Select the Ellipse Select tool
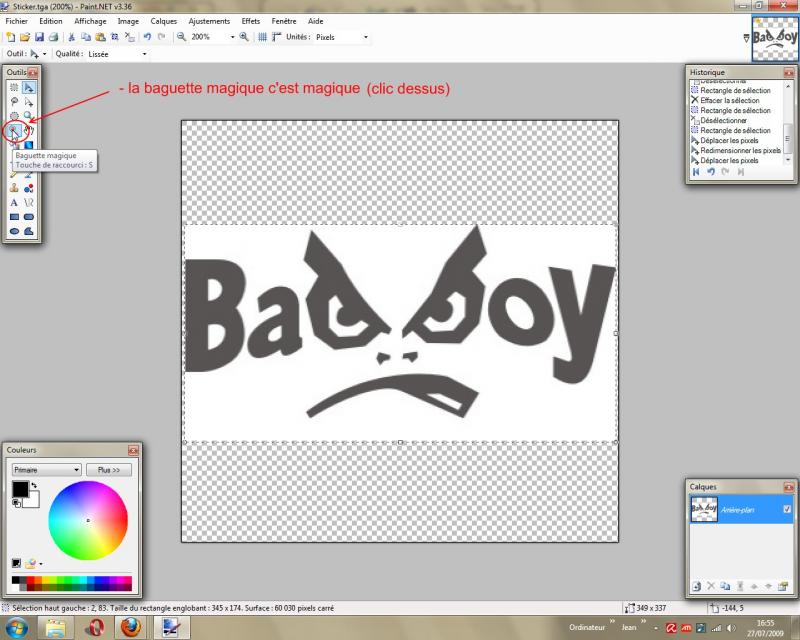The height and width of the screenshot is (640, 800). 14,116
